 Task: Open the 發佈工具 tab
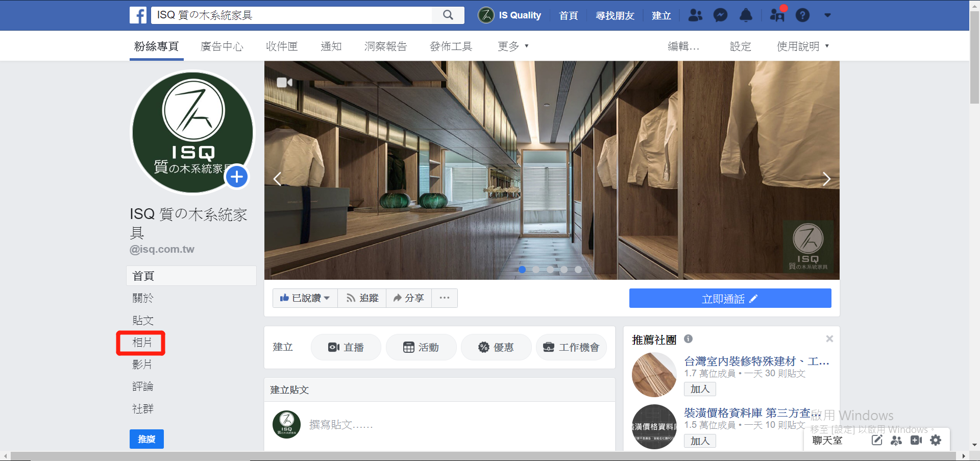click(451, 46)
